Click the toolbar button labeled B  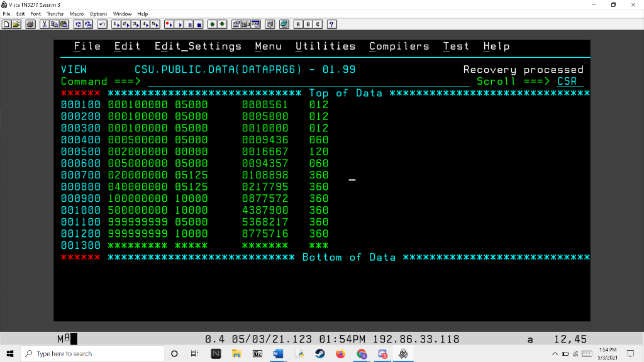pos(308,25)
